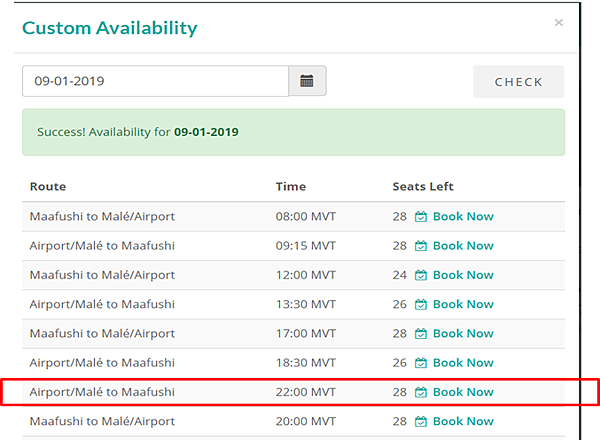Book Now for the 09:15 MVT ferry
Screen dimensions: 600x440
[463, 245]
